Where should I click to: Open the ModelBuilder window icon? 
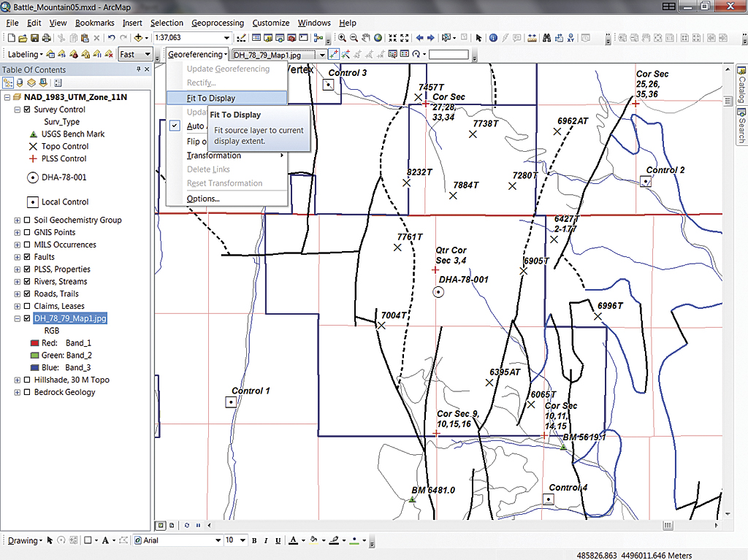[318, 38]
